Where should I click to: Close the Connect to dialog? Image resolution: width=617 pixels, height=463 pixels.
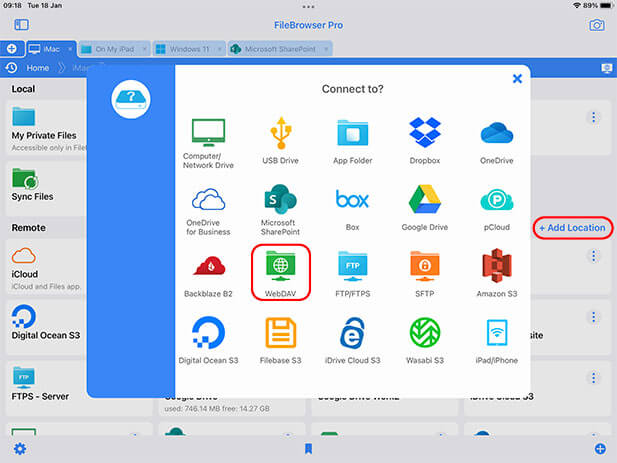point(517,79)
